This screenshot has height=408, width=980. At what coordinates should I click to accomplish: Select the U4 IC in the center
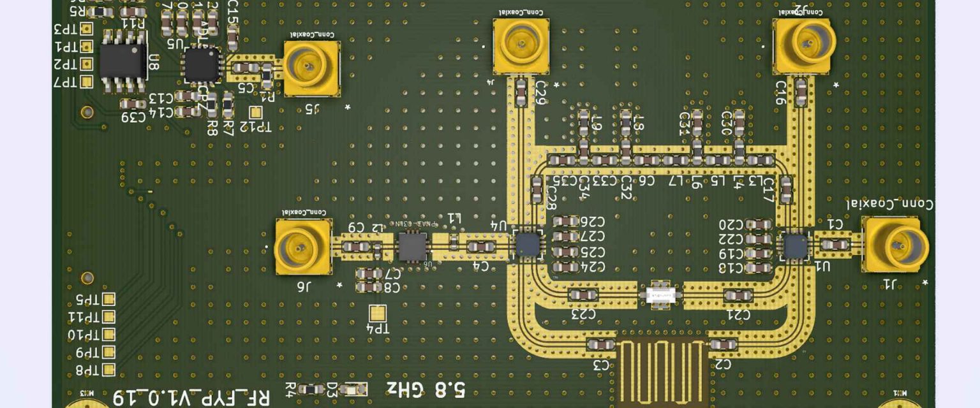[x=526, y=244]
